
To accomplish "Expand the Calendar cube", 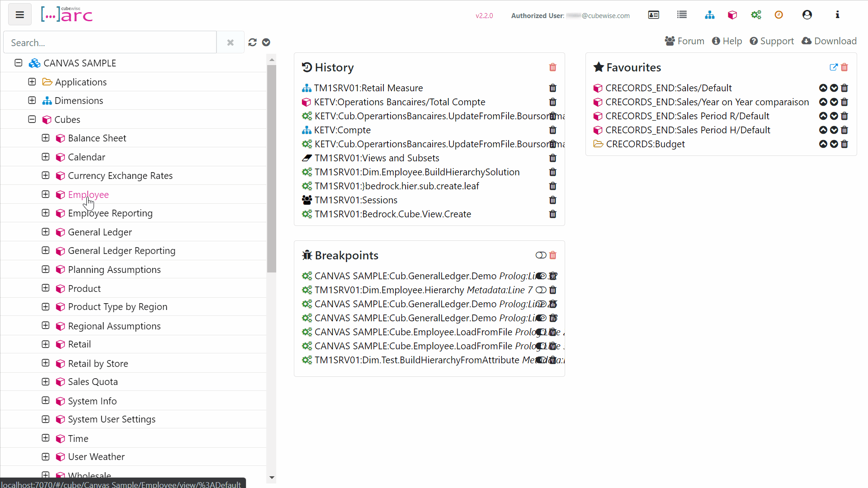I will click(x=46, y=157).
